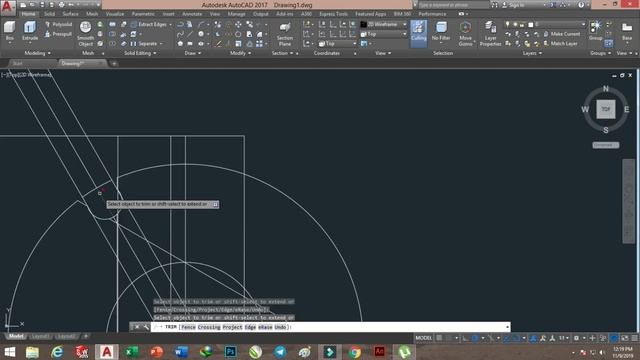Click the Undo option in command line

click(x=280, y=327)
